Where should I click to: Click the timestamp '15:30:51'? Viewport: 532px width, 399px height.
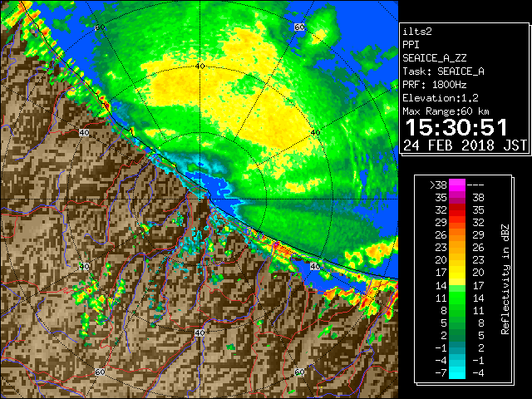(456, 127)
